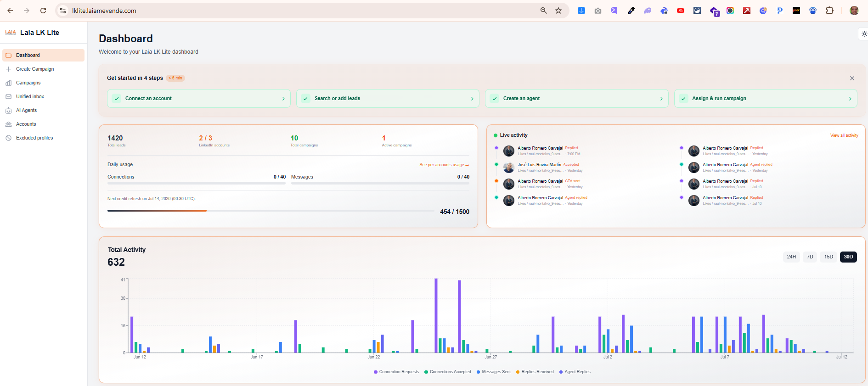The image size is (868, 386).
Task: Expand the Create an agent step chevron
Action: (x=661, y=99)
